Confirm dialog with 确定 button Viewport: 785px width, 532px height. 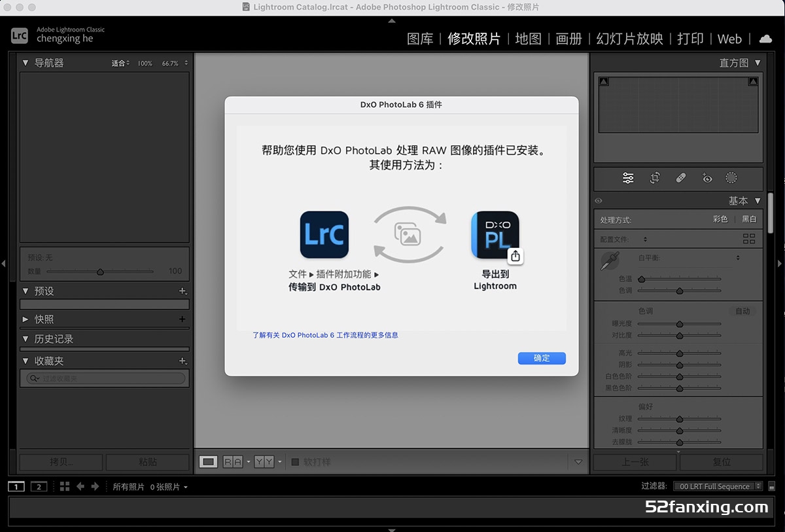point(542,358)
